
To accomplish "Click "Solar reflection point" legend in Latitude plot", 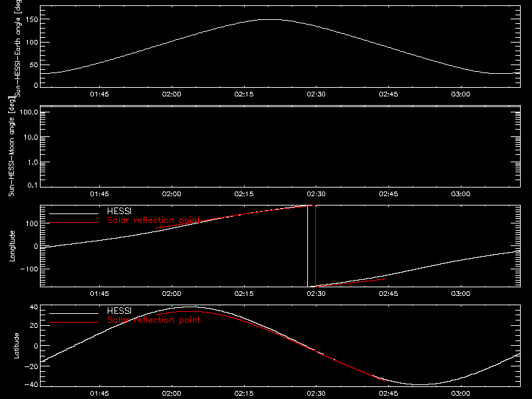I will click(154, 320).
